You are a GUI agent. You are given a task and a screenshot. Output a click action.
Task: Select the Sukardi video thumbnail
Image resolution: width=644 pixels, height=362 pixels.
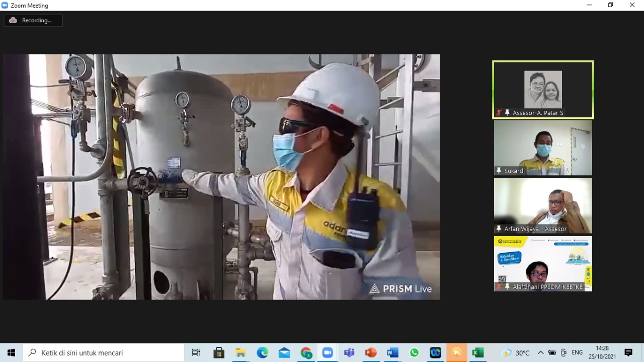[543, 148]
